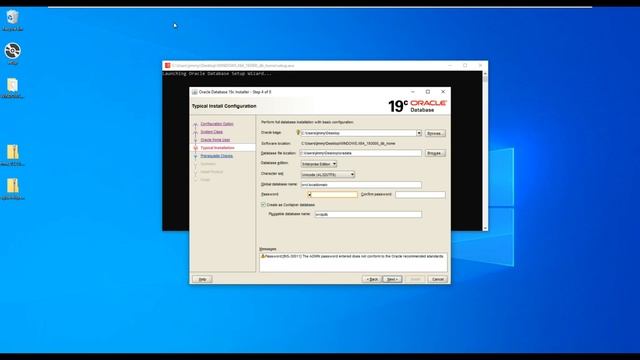Screen dimensions: 640x360
Task: Select the document file icon on desktop
Action: click(12, 89)
